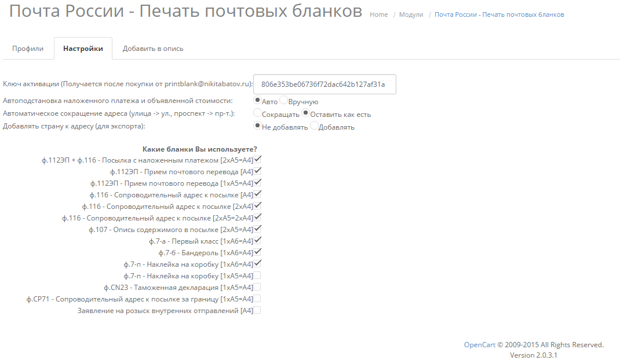Enable ф.CN23 Таможенная декларация checkbox
The width and height of the screenshot is (620, 364).
(257, 286)
